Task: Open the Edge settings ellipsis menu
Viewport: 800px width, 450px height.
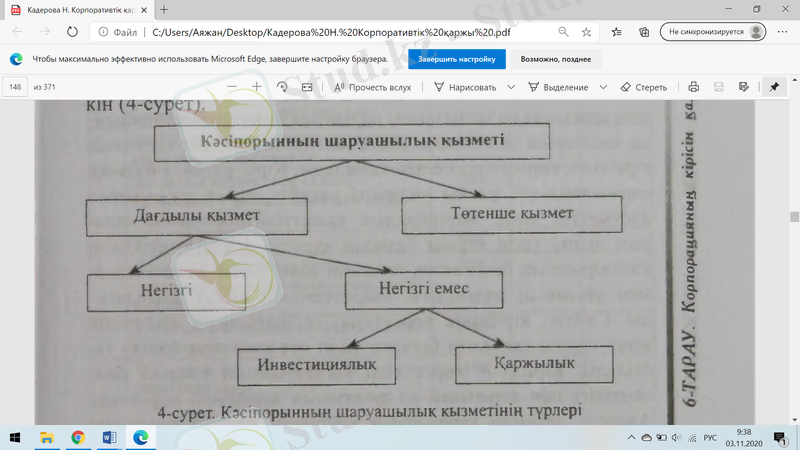Action: (782, 32)
